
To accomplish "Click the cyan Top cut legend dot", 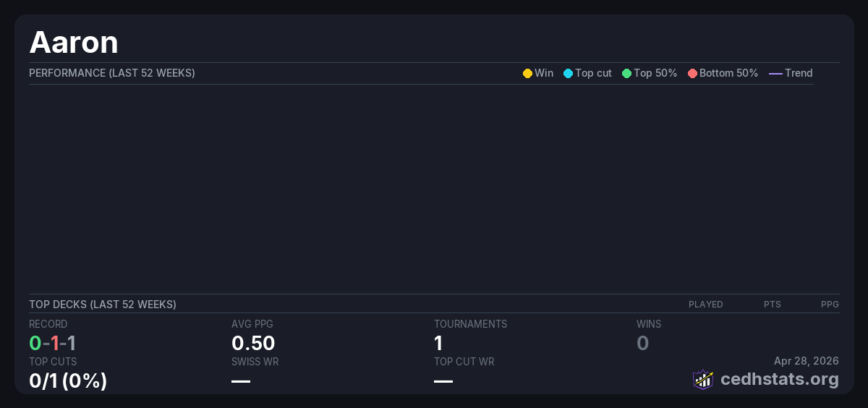I will [568, 73].
